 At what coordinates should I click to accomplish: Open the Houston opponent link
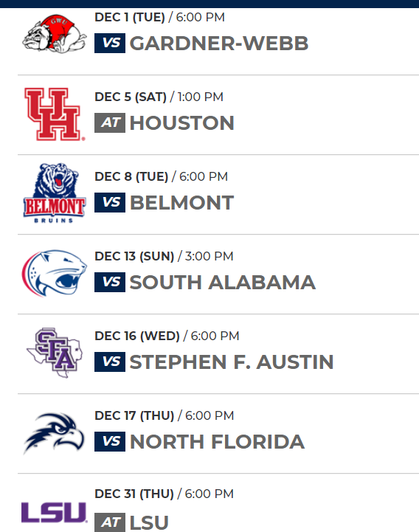182,122
